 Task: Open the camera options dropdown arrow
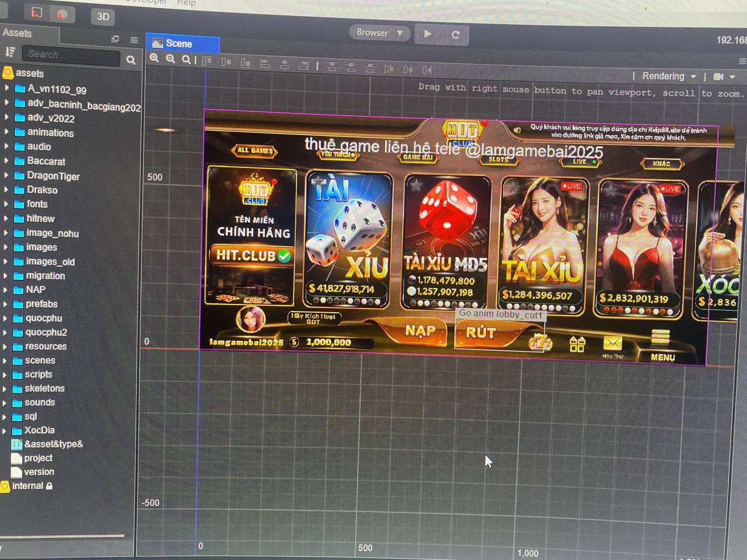732,77
